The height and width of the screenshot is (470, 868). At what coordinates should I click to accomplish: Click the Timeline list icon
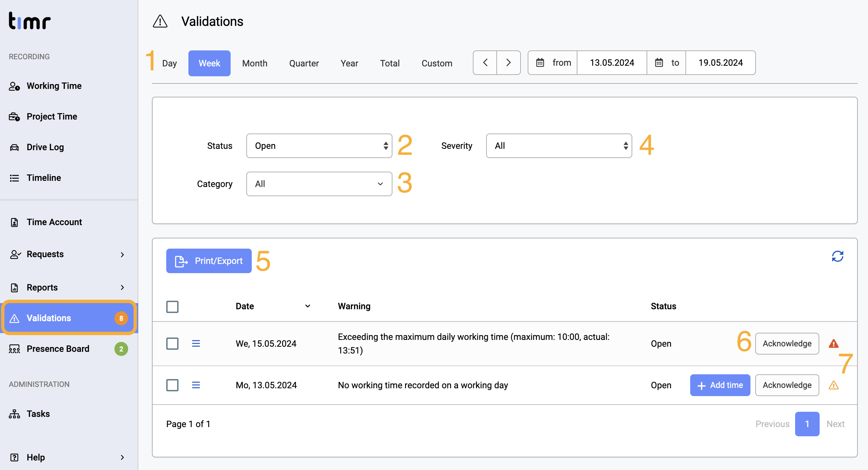point(14,178)
